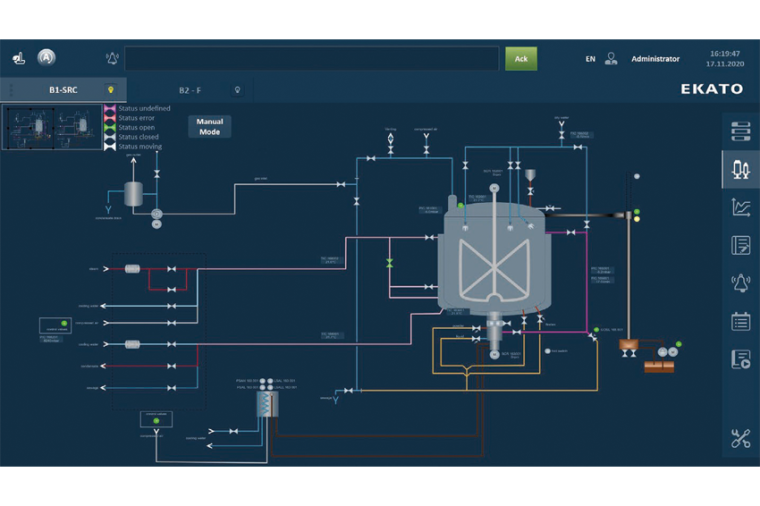This screenshot has width=760, height=506.
Task: Open the EN language selector
Action: click(590, 59)
